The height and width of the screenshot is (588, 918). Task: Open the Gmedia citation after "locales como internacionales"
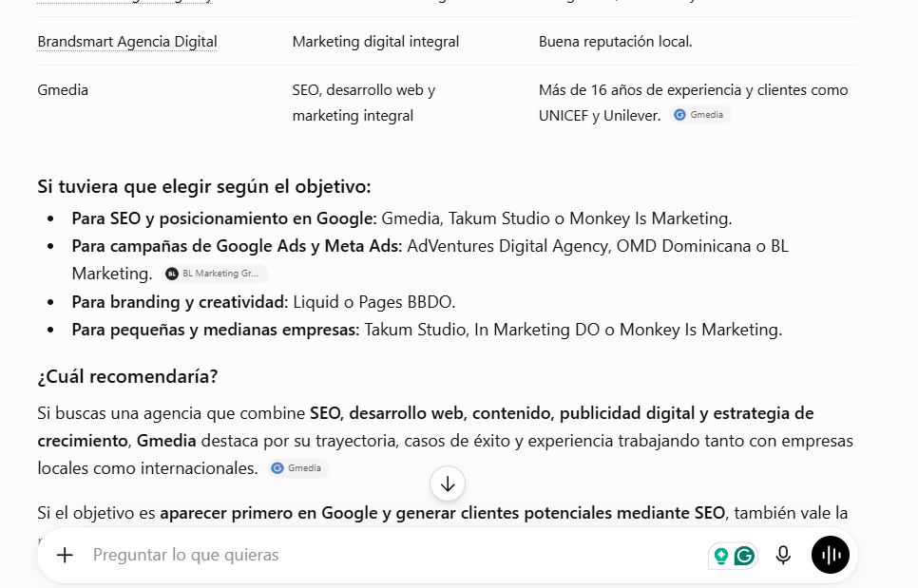point(298,468)
